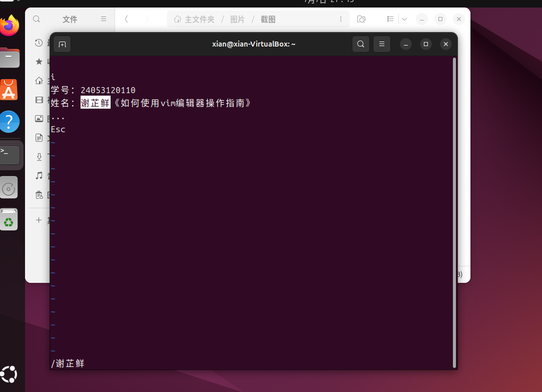Go forward in the Files window

click(x=147, y=19)
